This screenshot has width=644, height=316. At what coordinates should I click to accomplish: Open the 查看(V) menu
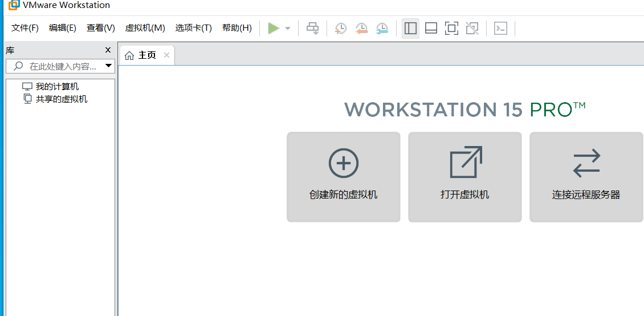tap(101, 28)
